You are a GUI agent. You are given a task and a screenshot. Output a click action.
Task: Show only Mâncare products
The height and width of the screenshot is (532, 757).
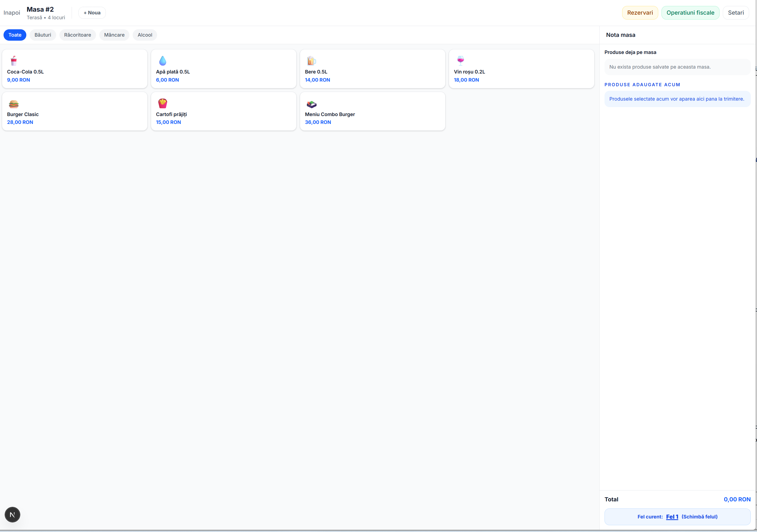[x=114, y=35]
